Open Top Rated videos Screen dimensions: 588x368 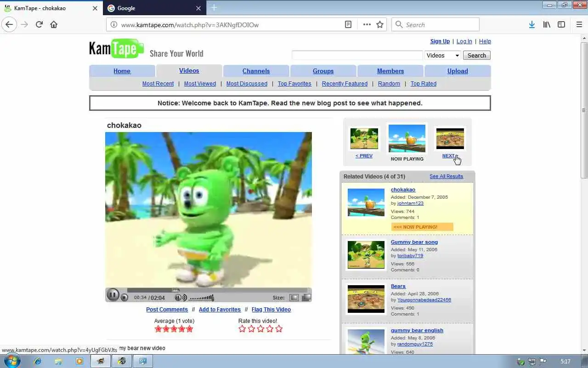coord(424,84)
